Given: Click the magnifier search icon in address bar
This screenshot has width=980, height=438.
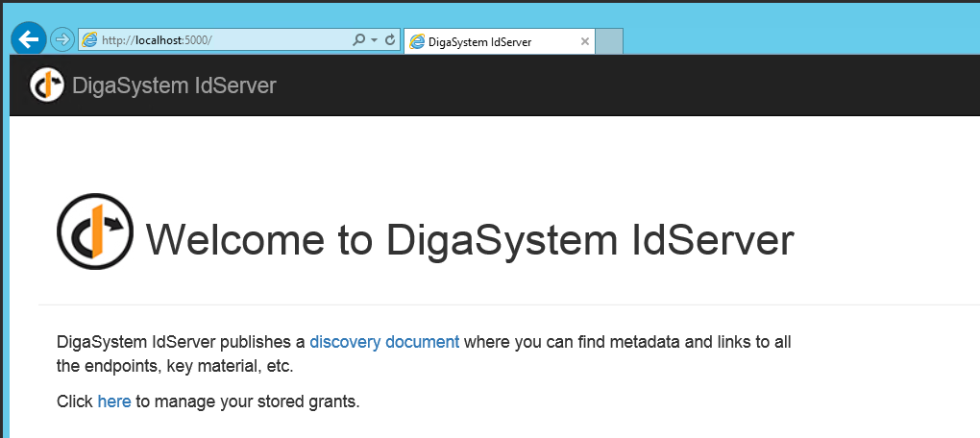Looking at the screenshot, I should (x=359, y=40).
